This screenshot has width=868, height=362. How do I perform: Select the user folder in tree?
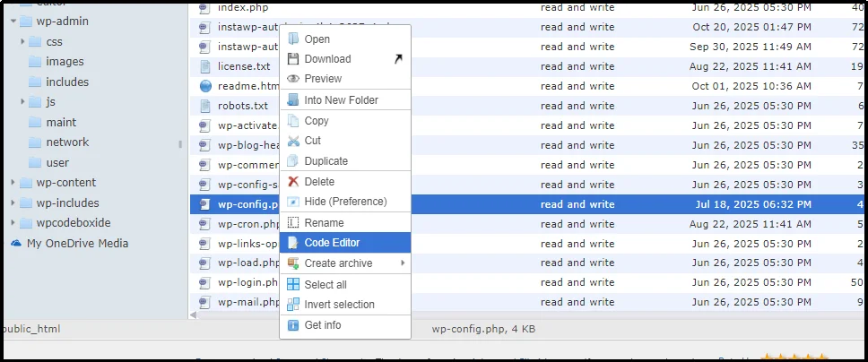[x=57, y=163]
